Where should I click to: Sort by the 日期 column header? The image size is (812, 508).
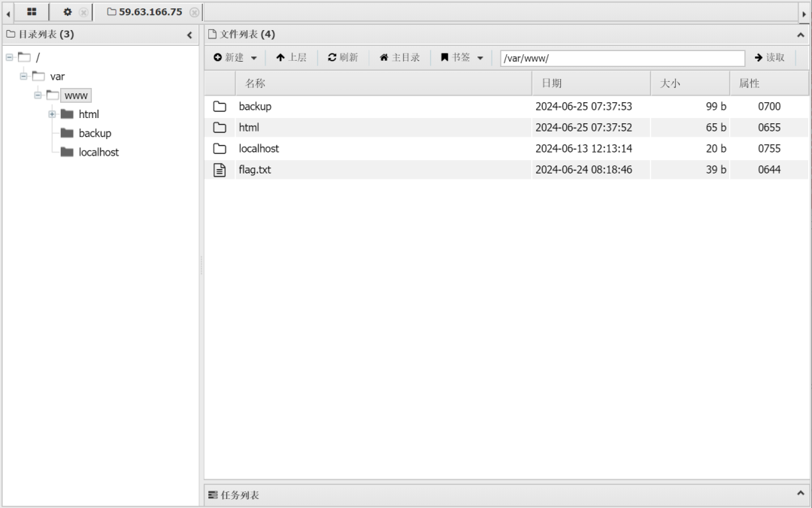tap(591, 83)
